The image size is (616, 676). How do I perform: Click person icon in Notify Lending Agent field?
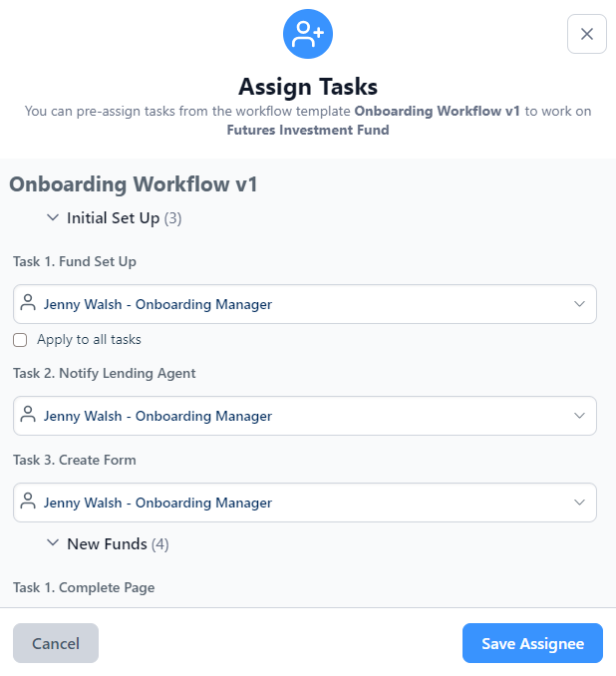28,416
